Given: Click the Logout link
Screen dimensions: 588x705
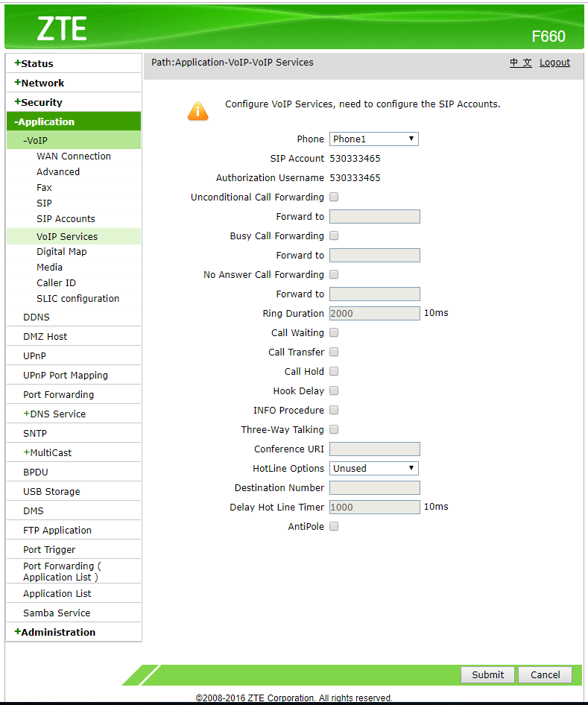Looking at the screenshot, I should pos(554,63).
